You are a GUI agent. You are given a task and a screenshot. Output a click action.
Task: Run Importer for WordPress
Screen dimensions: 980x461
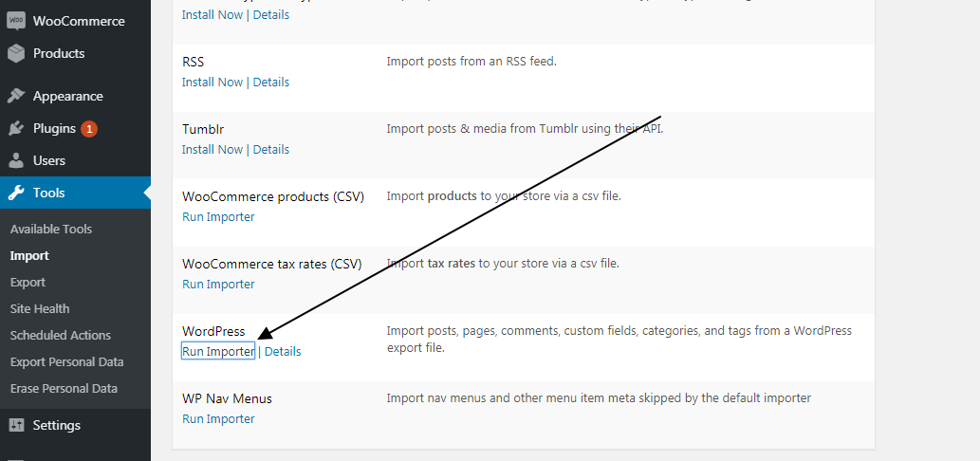(218, 351)
